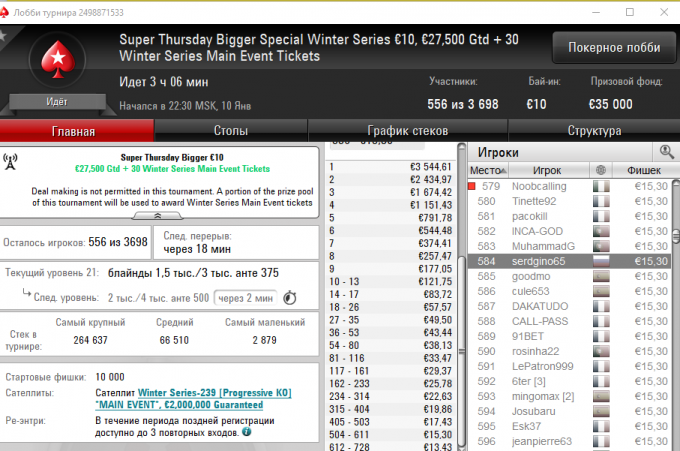
Task: Click the flag icon in rosinha22 row
Action: [x=601, y=351]
